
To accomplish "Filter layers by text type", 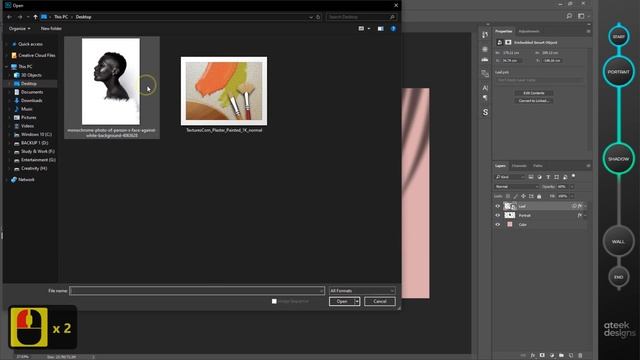I will (548, 177).
